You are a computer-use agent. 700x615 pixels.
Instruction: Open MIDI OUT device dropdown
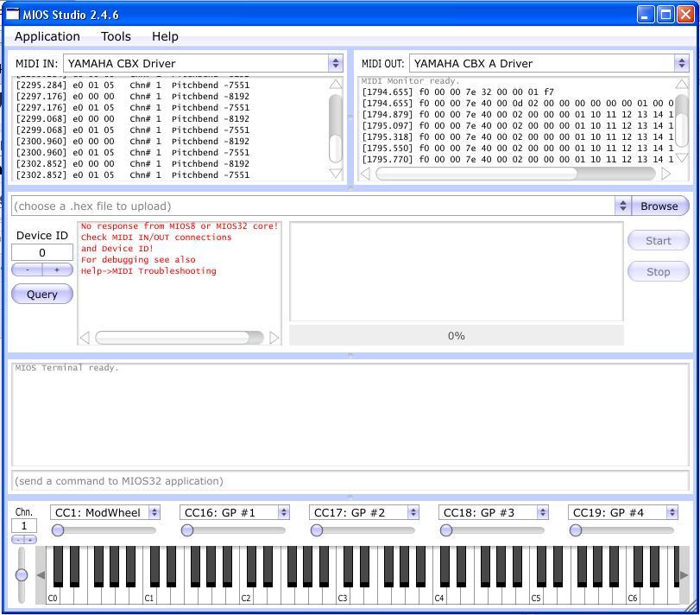680,63
